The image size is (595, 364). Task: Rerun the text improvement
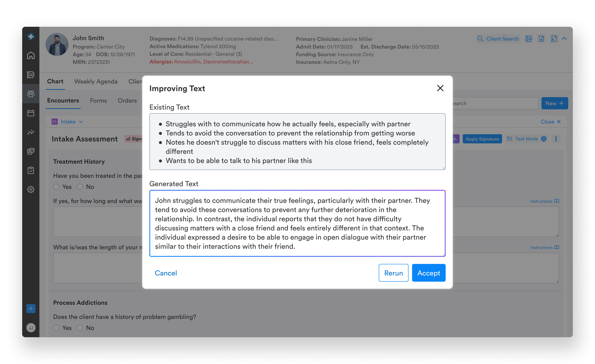pyautogui.click(x=393, y=273)
